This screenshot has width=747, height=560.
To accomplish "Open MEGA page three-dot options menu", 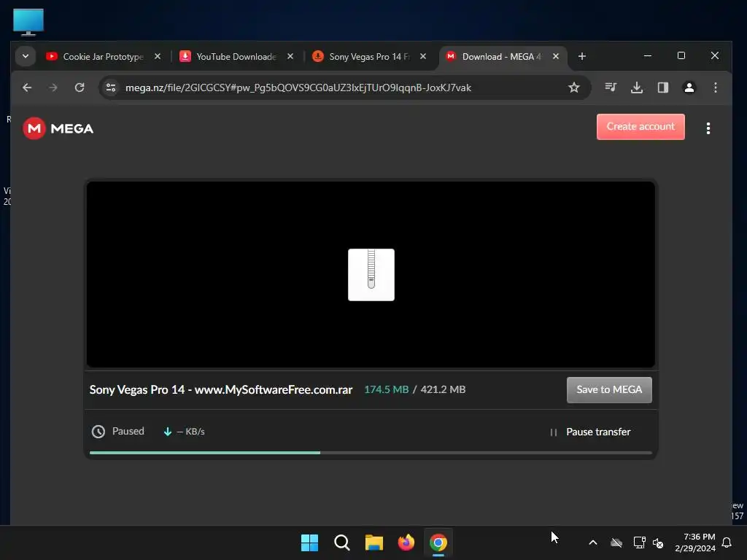I will coord(708,128).
